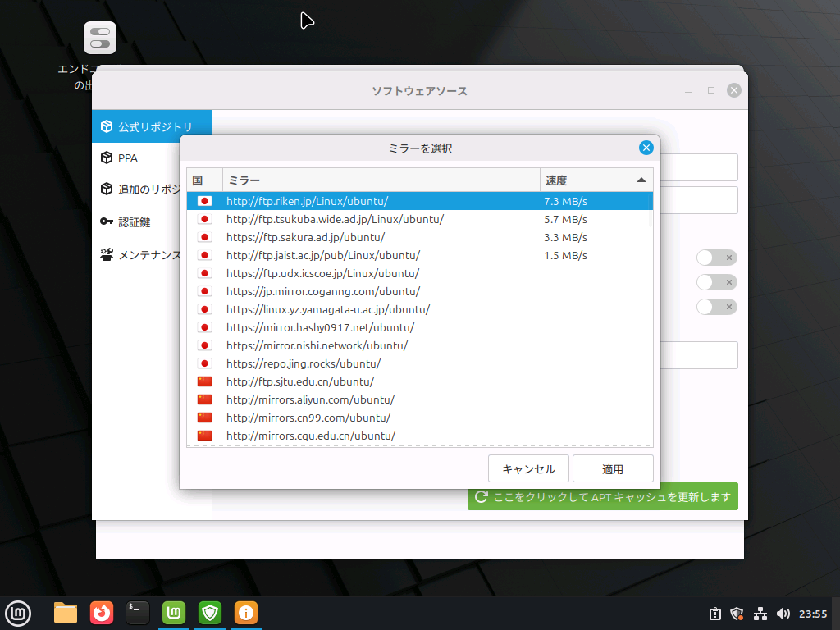This screenshot has height=630, width=840.
Task: Choose the mirrors.aliyun.com mirror
Action: (x=310, y=399)
